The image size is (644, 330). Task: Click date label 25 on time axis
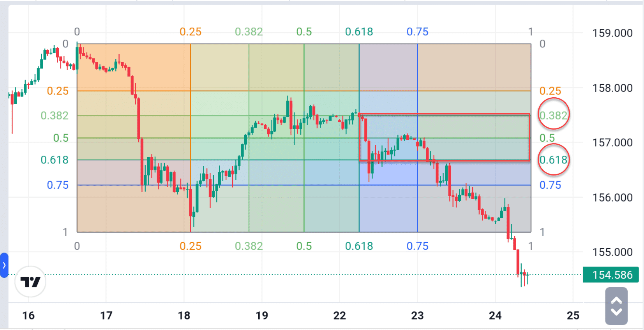tap(573, 315)
